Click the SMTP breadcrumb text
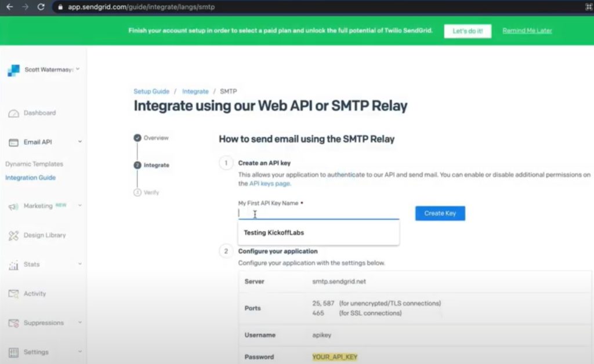The width and height of the screenshot is (594, 364). point(229,91)
